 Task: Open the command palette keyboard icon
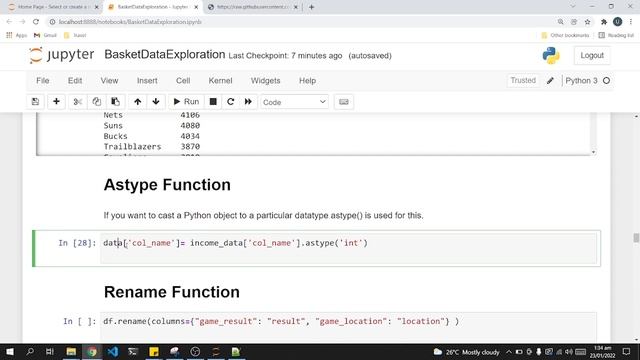coord(344,102)
